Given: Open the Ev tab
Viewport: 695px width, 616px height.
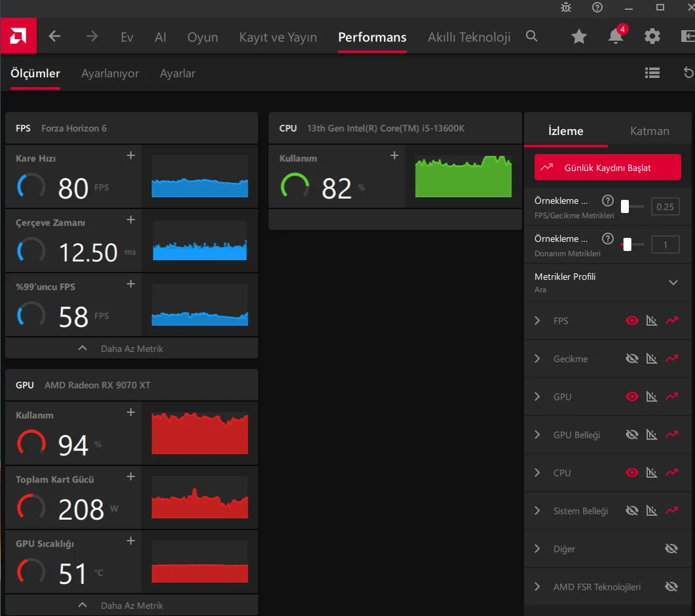Looking at the screenshot, I should click(127, 37).
